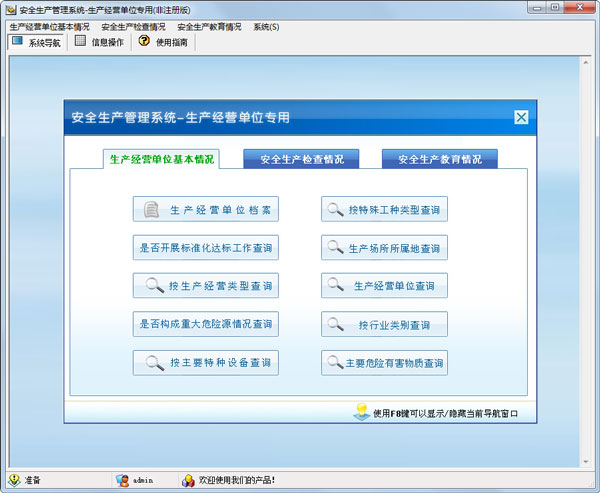
Task: Open 主要危险有害物质查询
Action: [384, 362]
